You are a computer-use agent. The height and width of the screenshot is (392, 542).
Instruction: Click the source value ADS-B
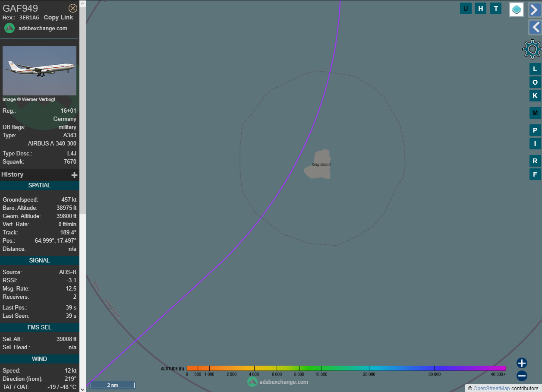tap(68, 272)
